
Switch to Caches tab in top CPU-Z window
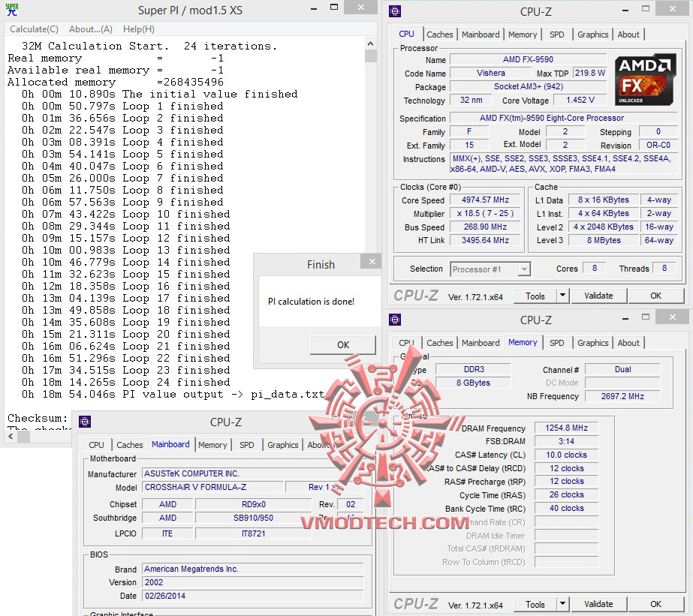coord(440,35)
